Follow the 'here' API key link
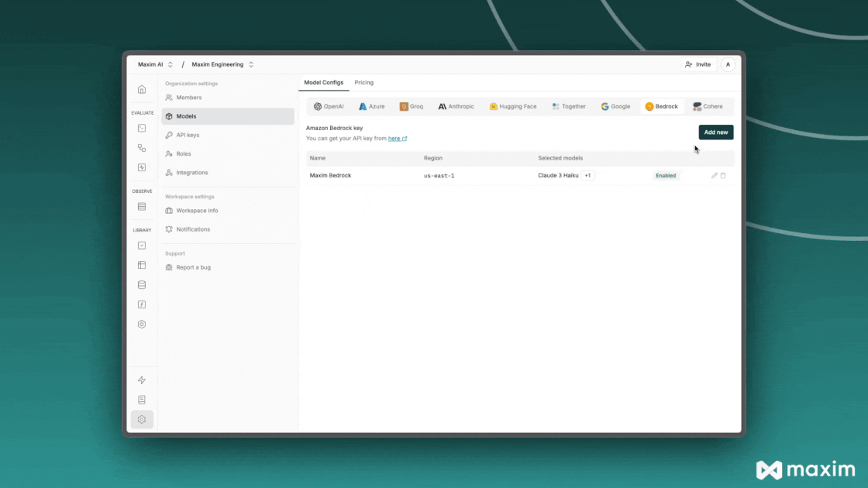Viewport: 868px width, 488px height. click(x=397, y=139)
